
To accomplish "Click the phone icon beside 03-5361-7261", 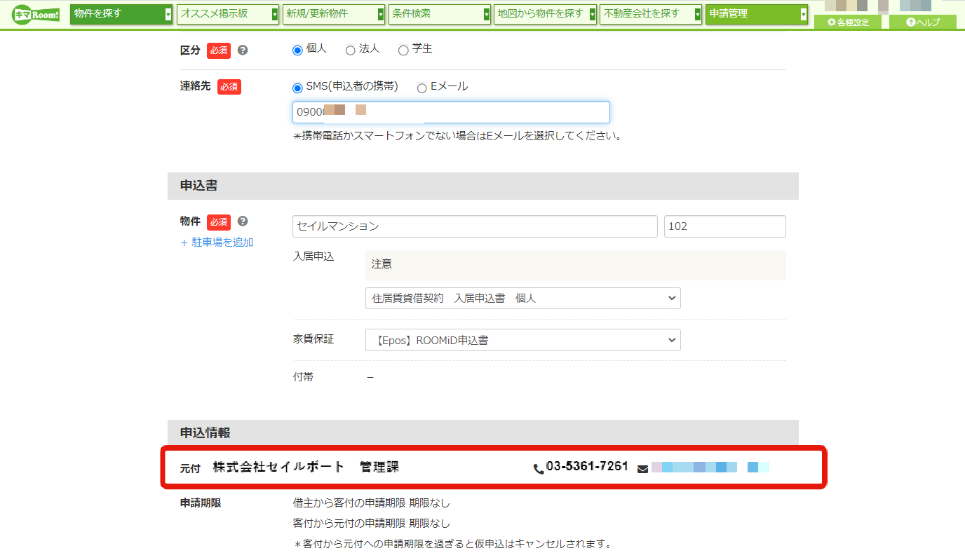I will [539, 469].
